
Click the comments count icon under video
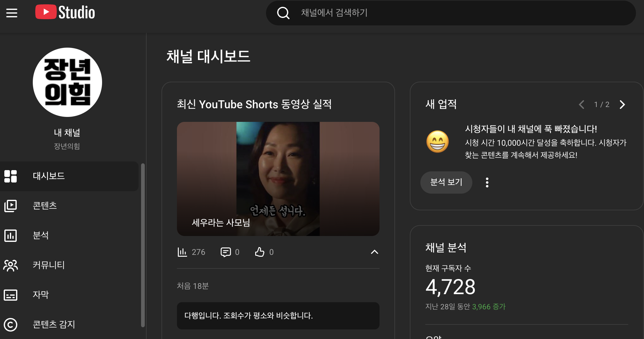(x=225, y=252)
